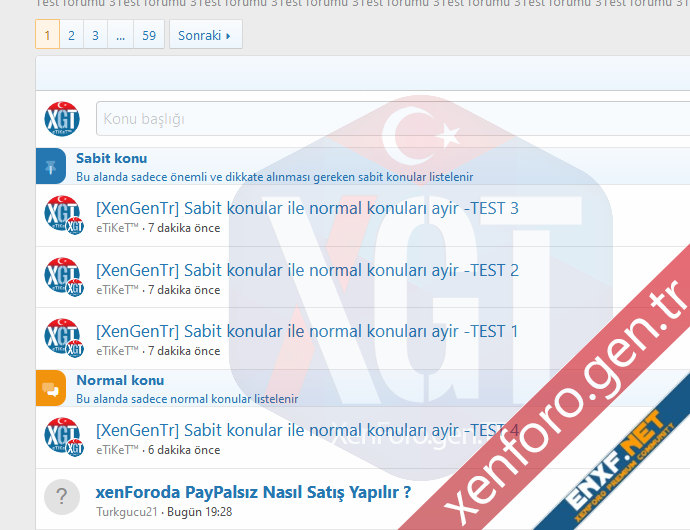Click the blue pin icon beside Sabit konu
The height and width of the screenshot is (530, 690).
pos(51,166)
